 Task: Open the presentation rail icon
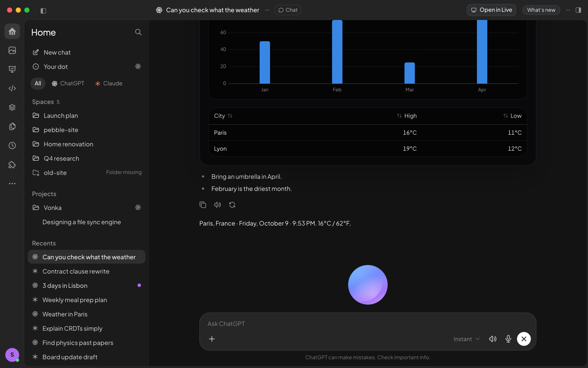[12, 69]
